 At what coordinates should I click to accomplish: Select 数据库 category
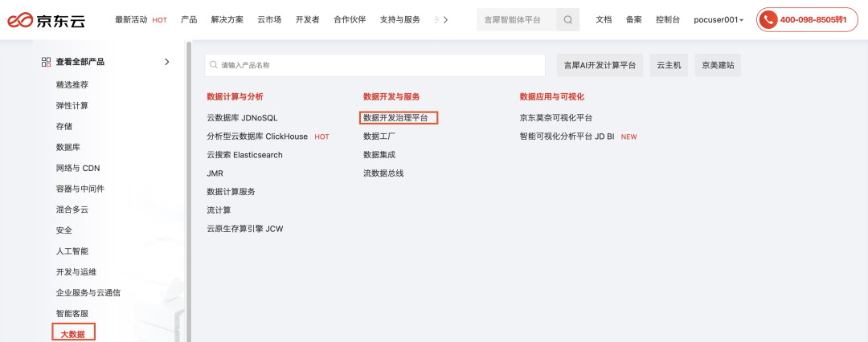pyautogui.click(x=68, y=147)
